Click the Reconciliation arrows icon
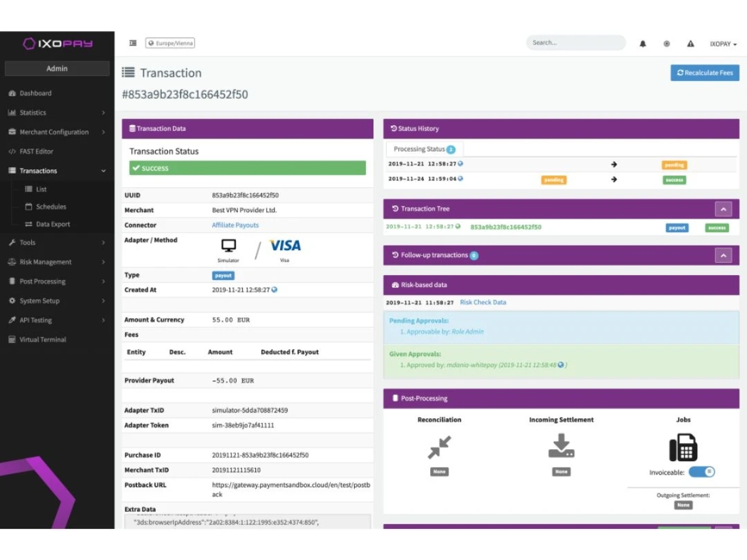The image size is (747, 560). [x=439, y=447]
